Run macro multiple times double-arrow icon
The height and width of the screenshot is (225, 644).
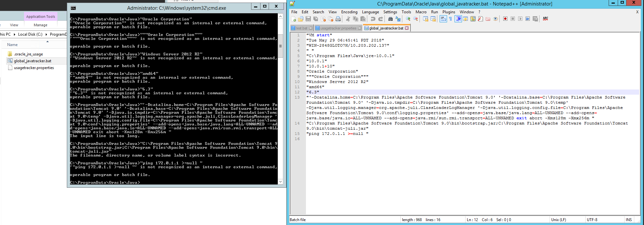[528, 19]
